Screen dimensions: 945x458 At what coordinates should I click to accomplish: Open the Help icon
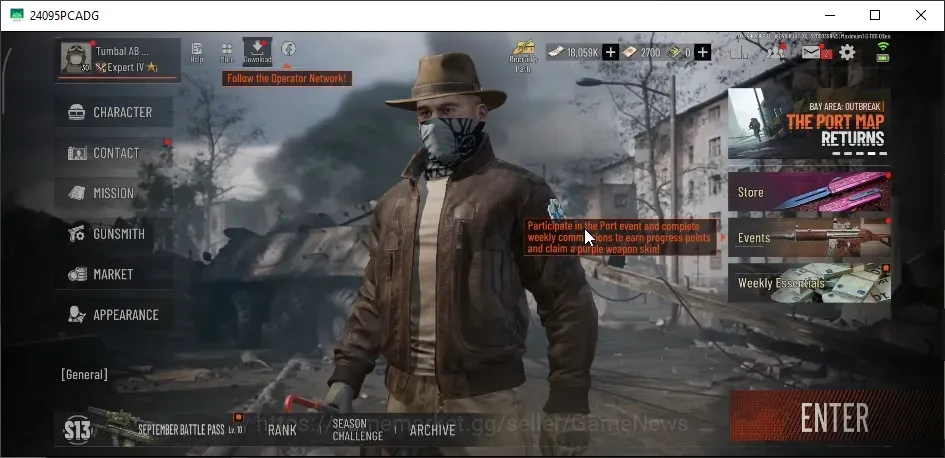(x=196, y=52)
